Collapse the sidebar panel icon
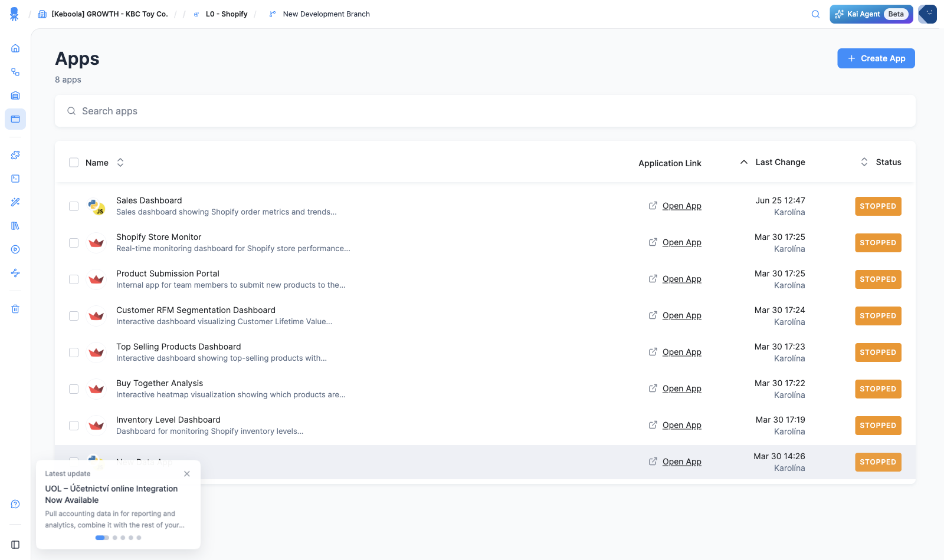The image size is (944, 560). tap(15, 545)
